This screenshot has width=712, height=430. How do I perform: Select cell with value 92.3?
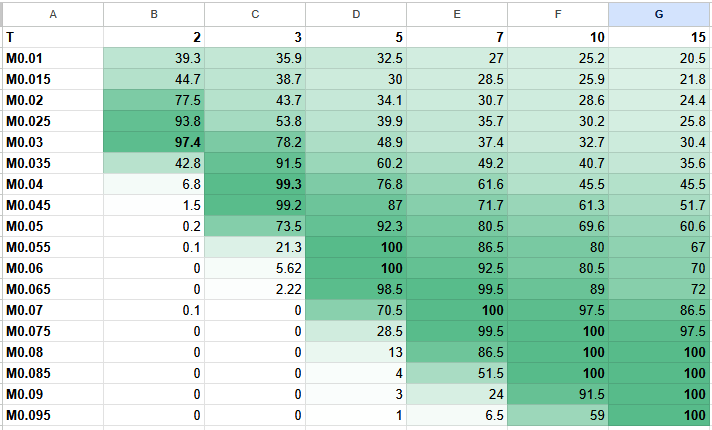pos(356,226)
